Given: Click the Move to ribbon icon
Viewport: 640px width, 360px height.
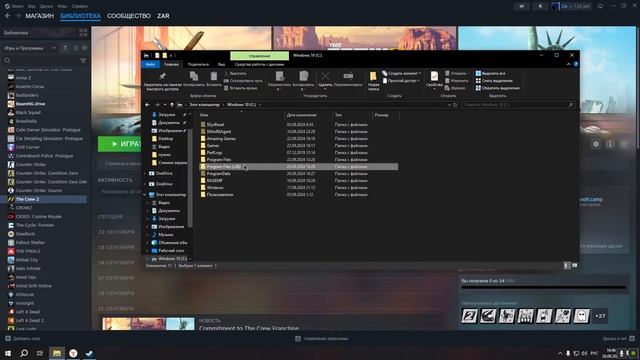Looking at the screenshot, I should (x=280, y=76).
